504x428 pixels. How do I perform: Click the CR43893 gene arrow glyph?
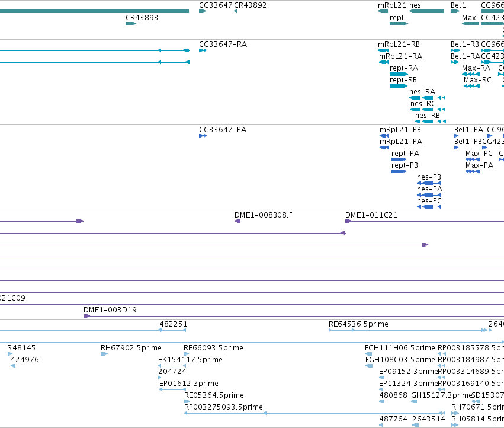tap(131, 24)
